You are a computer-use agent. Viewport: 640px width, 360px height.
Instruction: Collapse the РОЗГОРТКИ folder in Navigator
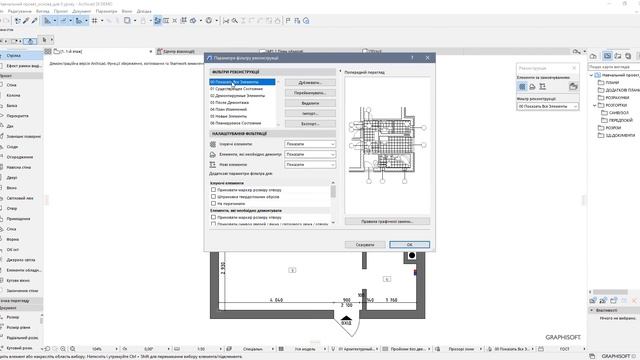coord(595,105)
